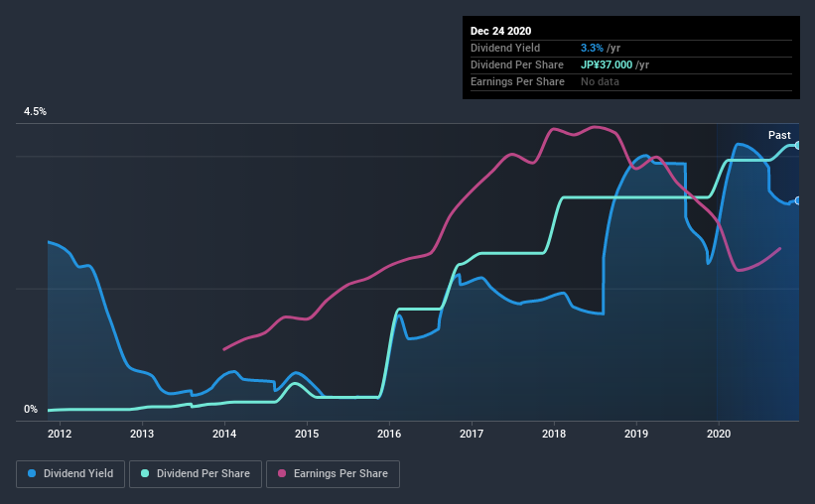815x504 pixels.
Task: Click the Dividend Per Share endpoint marker
Action: 797,146
